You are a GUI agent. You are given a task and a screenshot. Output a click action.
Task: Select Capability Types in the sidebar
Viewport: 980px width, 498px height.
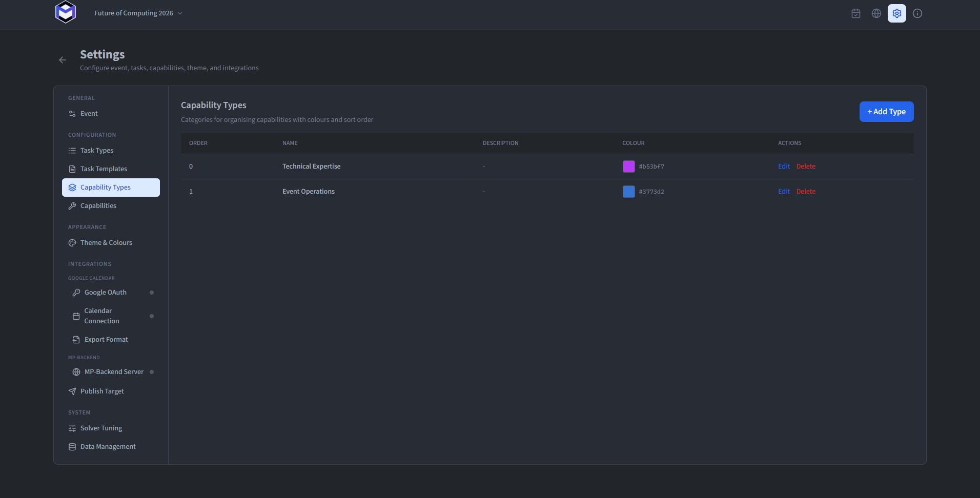tap(111, 188)
